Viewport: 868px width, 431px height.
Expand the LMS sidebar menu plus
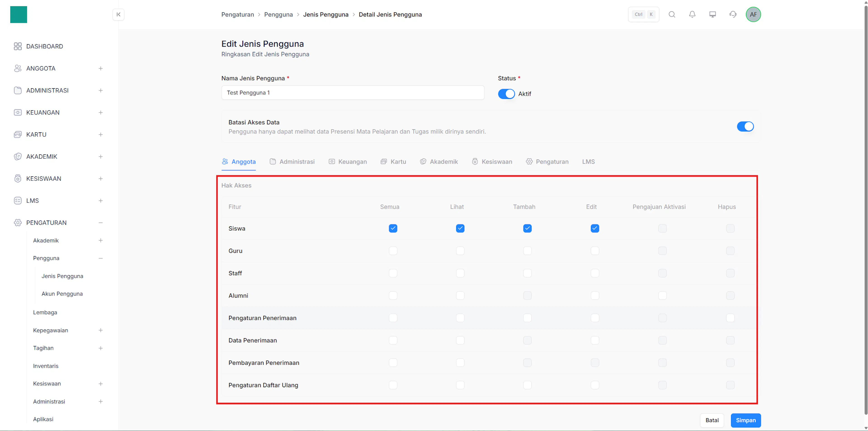point(100,201)
